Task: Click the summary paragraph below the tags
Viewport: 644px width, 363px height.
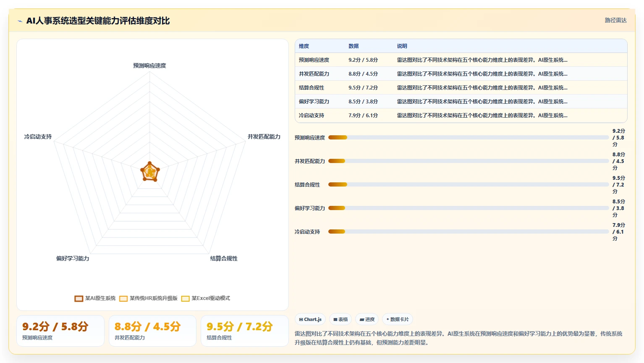Action: (x=458, y=338)
